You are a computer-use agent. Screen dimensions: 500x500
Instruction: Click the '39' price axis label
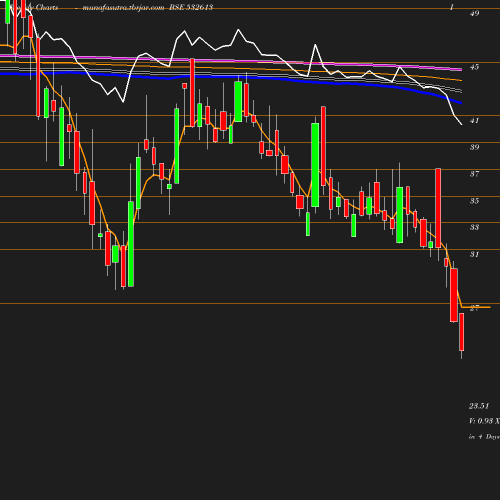[474, 147]
